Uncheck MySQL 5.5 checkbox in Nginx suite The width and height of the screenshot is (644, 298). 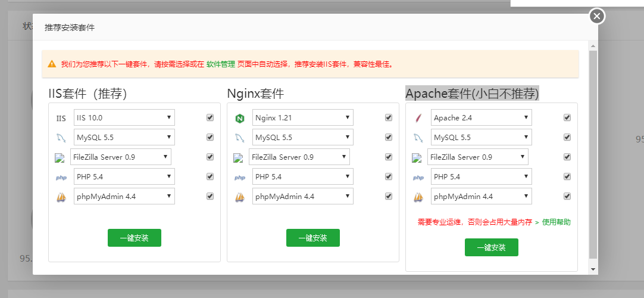(389, 137)
